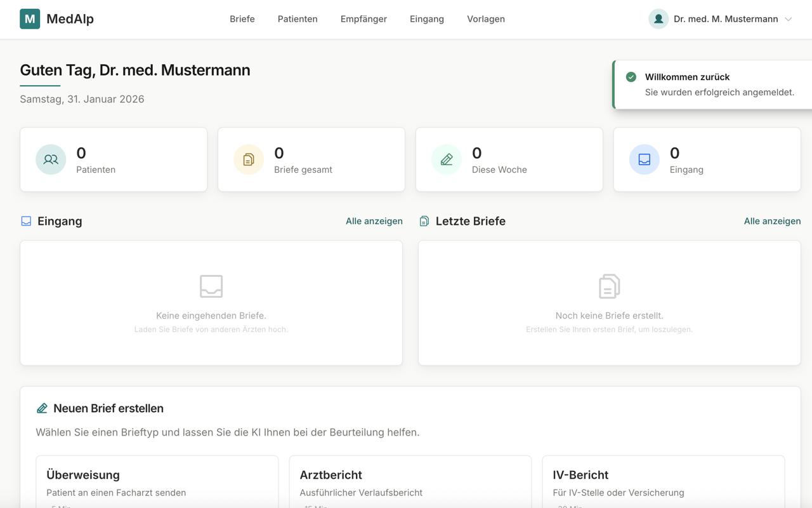The width and height of the screenshot is (812, 508).
Task: Click the Patienten statistics people icon
Action: point(50,159)
